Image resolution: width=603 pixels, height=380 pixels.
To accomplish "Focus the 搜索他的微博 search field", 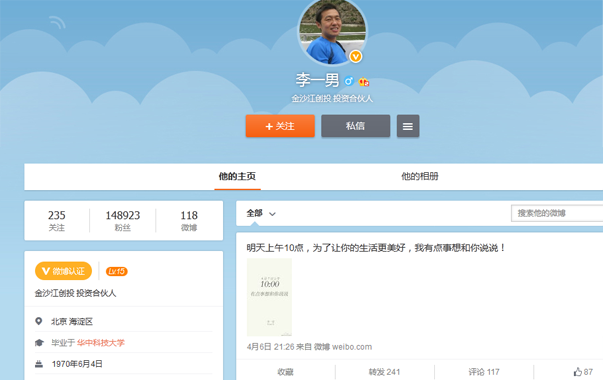I will click(x=557, y=213).
